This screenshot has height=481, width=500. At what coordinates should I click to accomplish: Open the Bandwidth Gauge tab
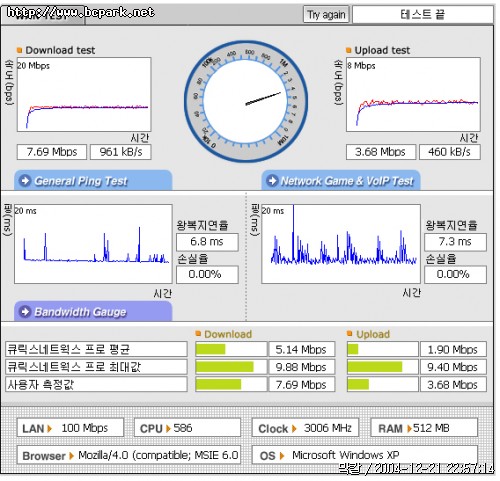coord(93,312)
